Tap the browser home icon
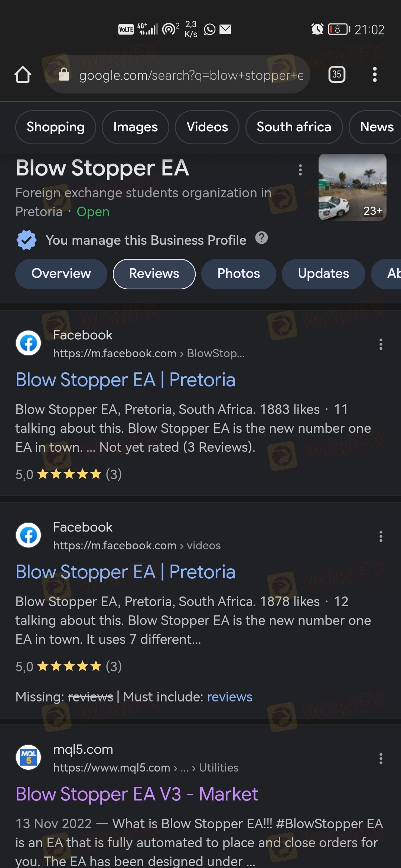The height and width of the screenshot is (868, 401). [x=23, y=75]
